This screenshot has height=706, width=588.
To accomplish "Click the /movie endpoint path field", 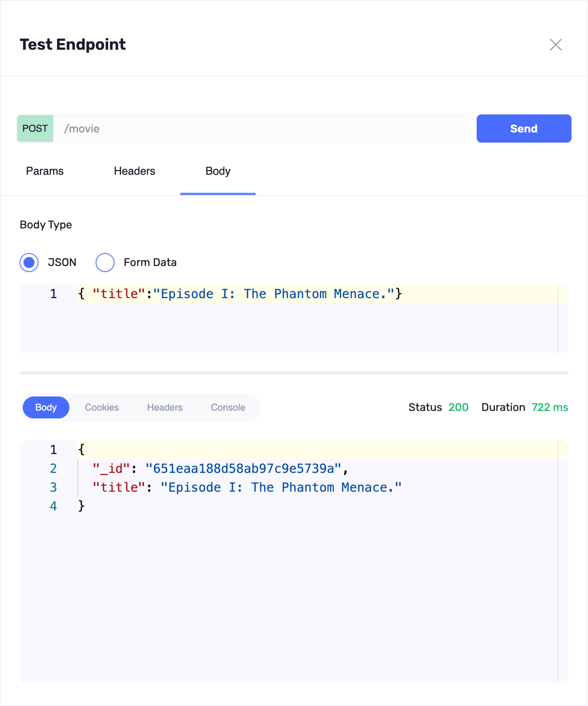I will [x=259, y=129].
